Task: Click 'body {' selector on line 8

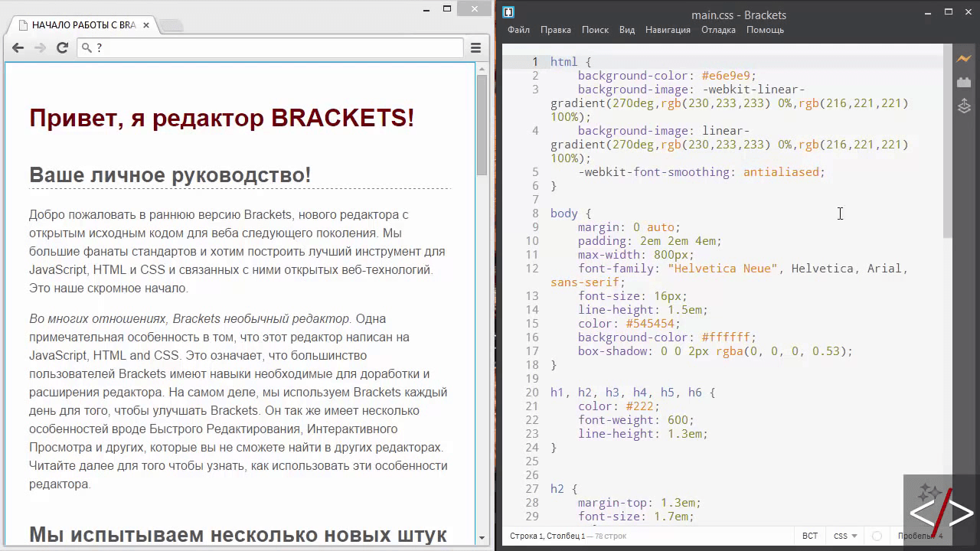Action: (571, 214)
